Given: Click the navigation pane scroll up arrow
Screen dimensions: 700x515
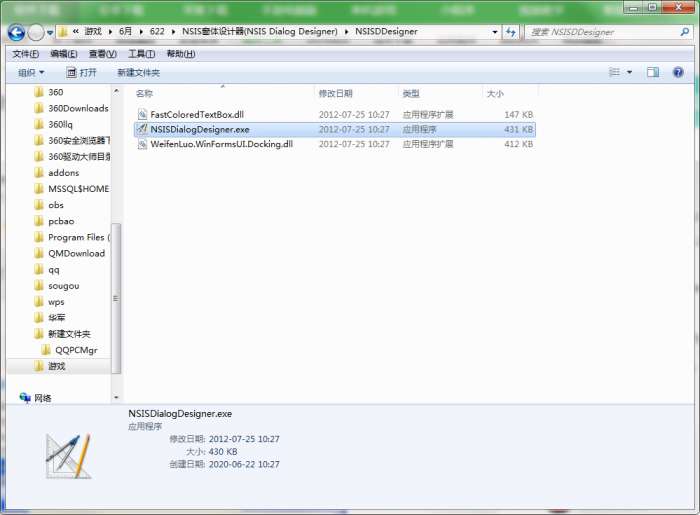Looking at the screenshot, I should 116,91.
